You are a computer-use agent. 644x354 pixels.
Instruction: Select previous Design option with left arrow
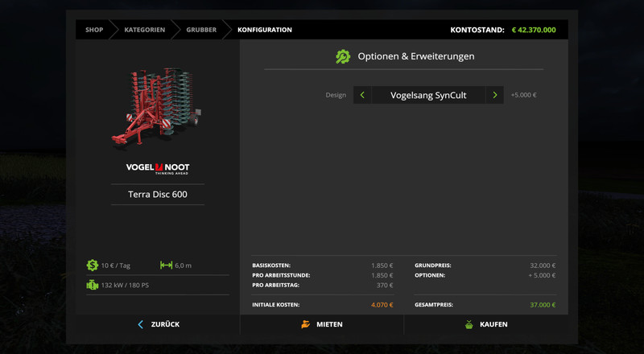coord(362,95)
